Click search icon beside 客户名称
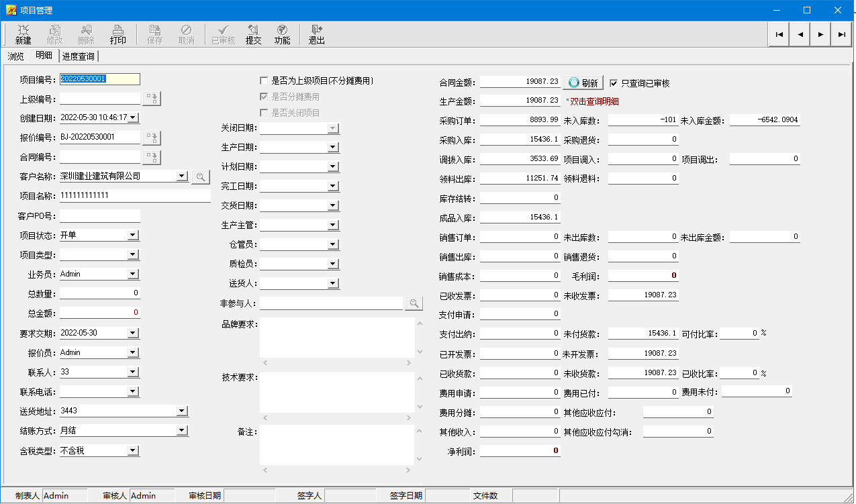The width and height of the screenshot is (856, 504). tap(201, 177)
